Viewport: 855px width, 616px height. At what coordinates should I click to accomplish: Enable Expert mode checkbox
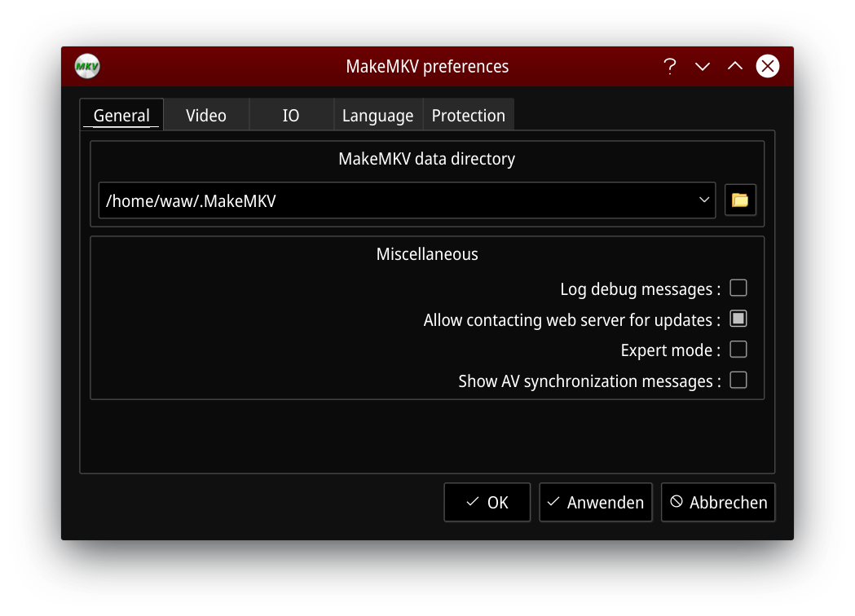(x=738, y=350)
